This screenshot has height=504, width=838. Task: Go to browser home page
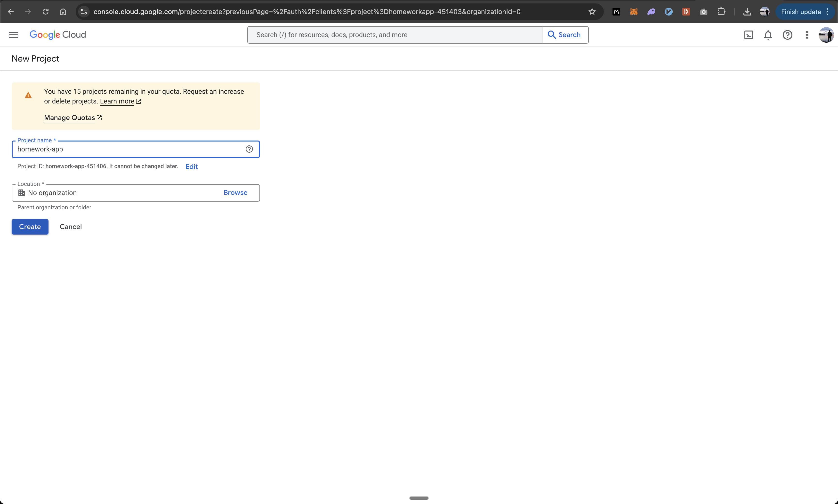[x=63, y=12]
